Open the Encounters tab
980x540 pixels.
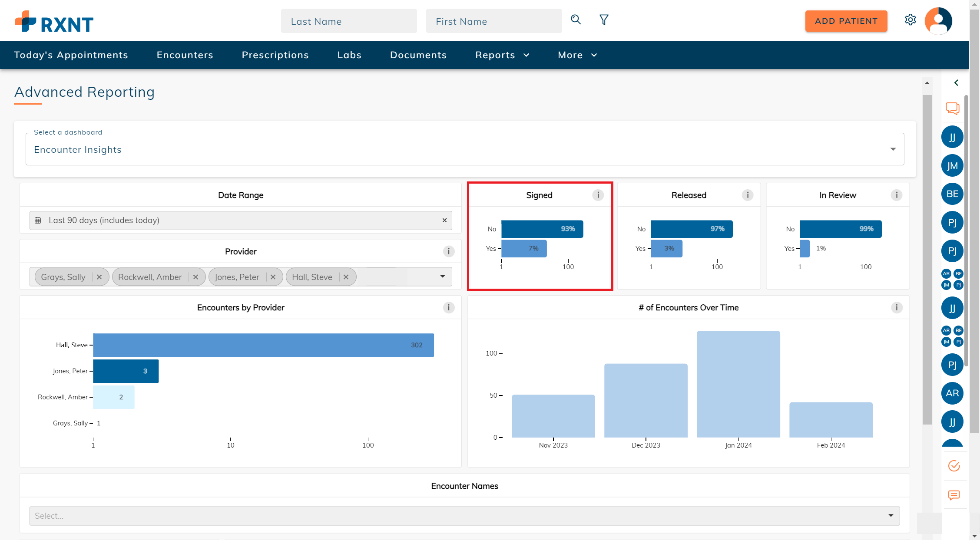(185, 55)
